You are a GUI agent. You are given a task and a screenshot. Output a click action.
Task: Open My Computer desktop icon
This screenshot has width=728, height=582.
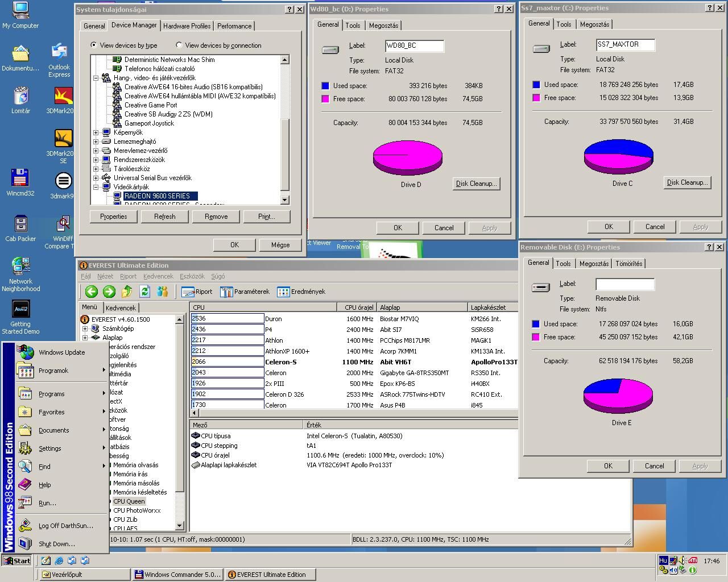(20, 15)
